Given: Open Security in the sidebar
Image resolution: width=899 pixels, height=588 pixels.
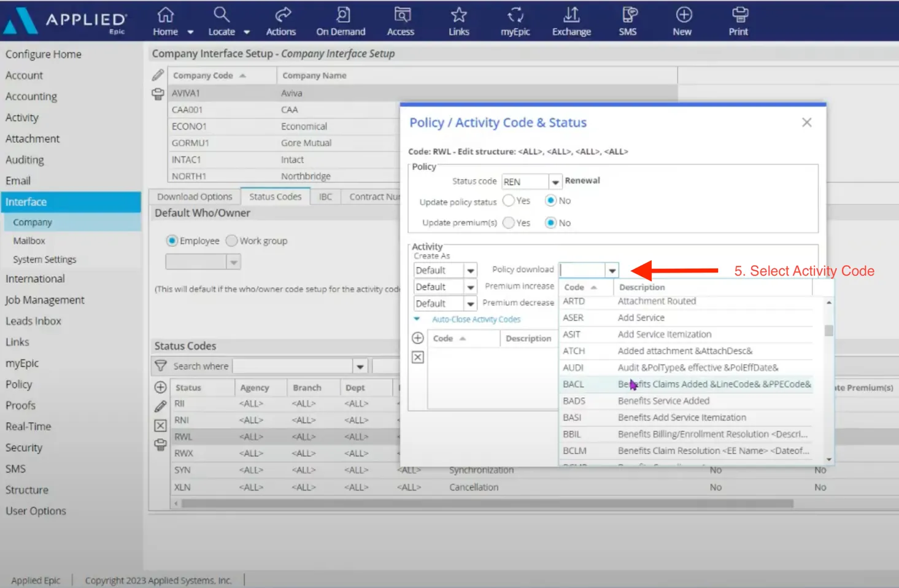Looking at the screenshot, I should [24, 447].
